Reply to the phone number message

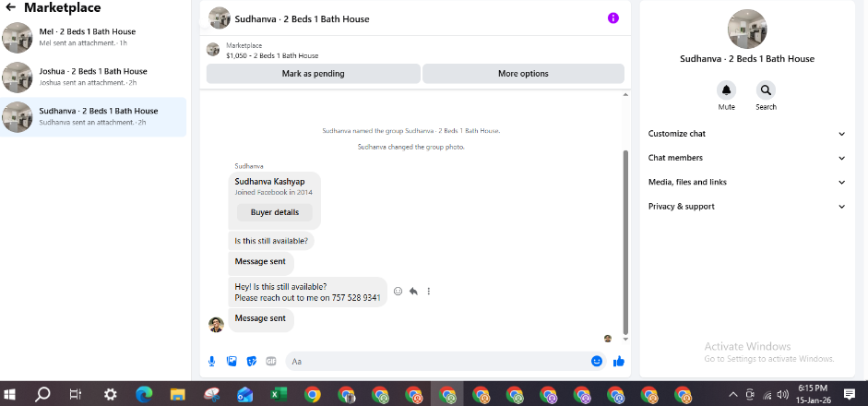pos(413,291)
